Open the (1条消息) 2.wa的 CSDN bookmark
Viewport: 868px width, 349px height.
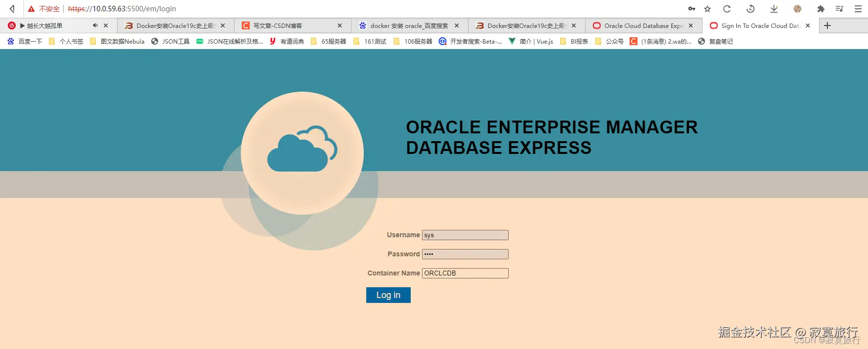click(x=661, y=42)
